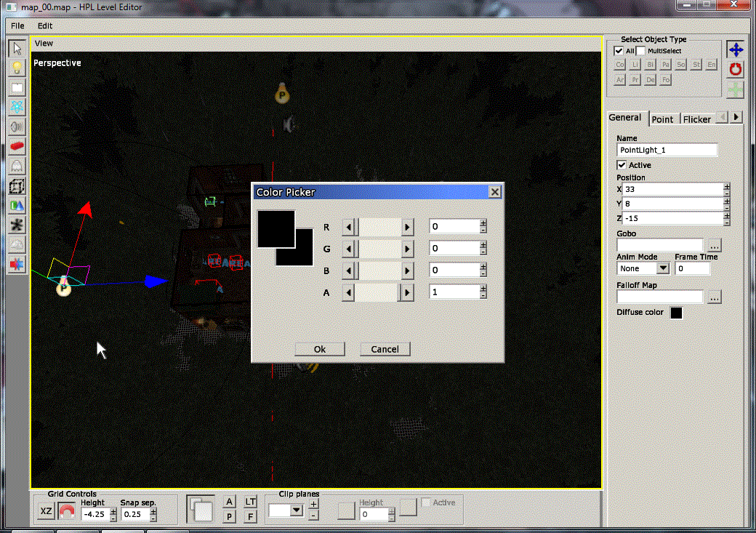The height and width of the screenshot is (533, 756).
Task: Switch to the Flicker tab
Action: [x=696, y=119]
